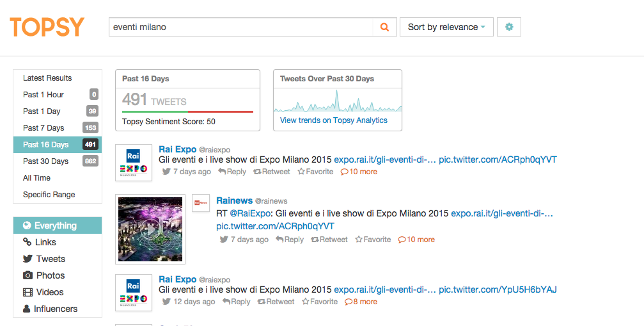This screenshot has width=644, height=326.
Task: Click 7 days ago timestamp on Rainews tweet
Action: 249,240
